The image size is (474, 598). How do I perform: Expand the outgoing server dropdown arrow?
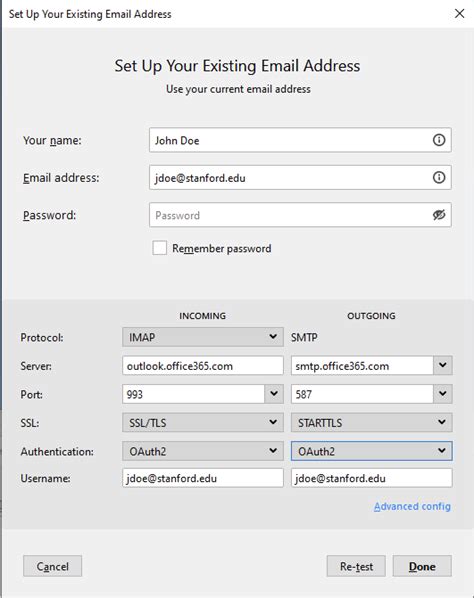pos(443,365)
